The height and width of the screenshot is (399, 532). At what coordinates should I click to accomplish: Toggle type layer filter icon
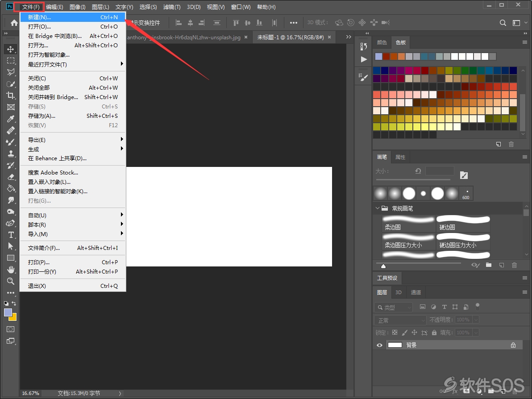(x=444, y=307)
